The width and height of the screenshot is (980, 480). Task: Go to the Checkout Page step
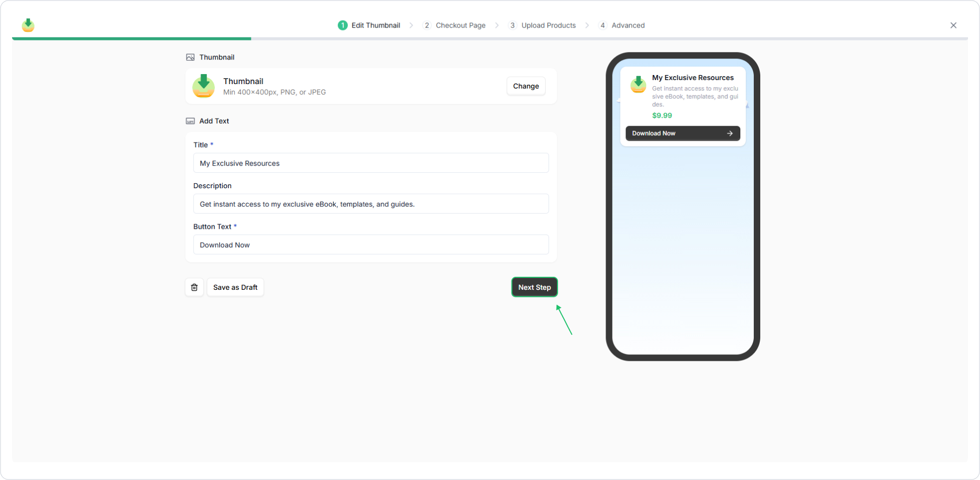coord(460,26)
